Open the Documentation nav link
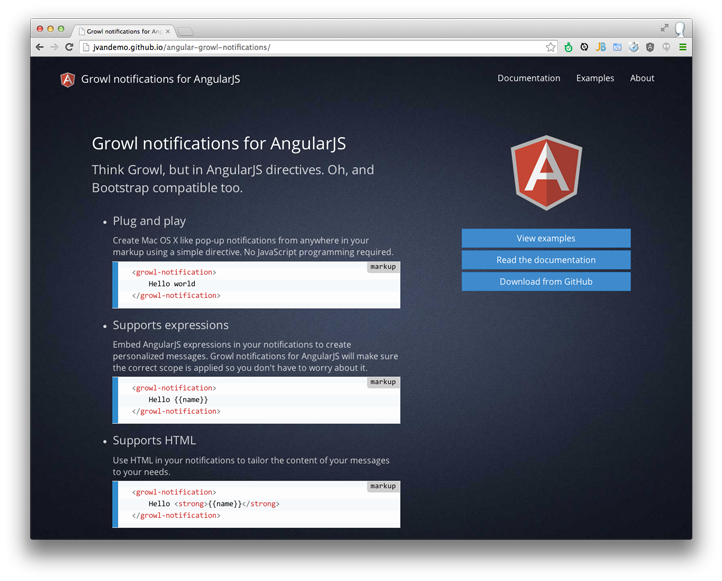Screen dimensions: 722x581 [x=529, y=78]
